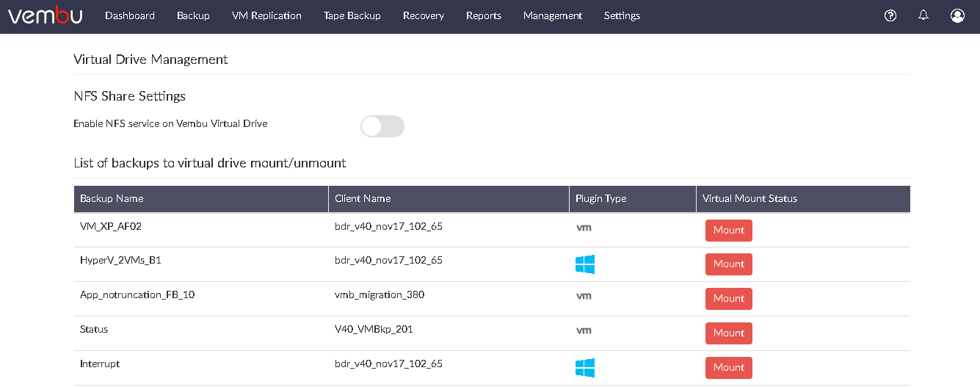This screenshot has height=387, width=980.
Task: Click the Vembu logo
Action: coord(46,15)
